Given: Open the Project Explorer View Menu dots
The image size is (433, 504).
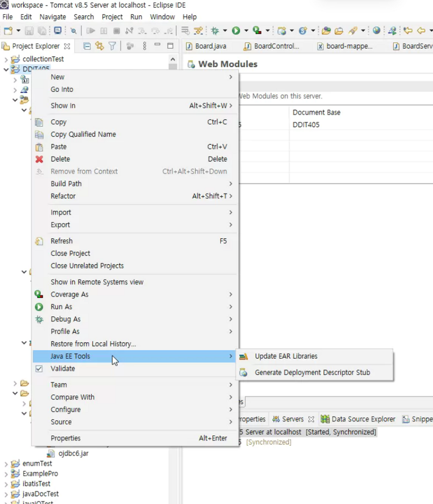Looking at the screenshot, I should [x=144, y=46].
